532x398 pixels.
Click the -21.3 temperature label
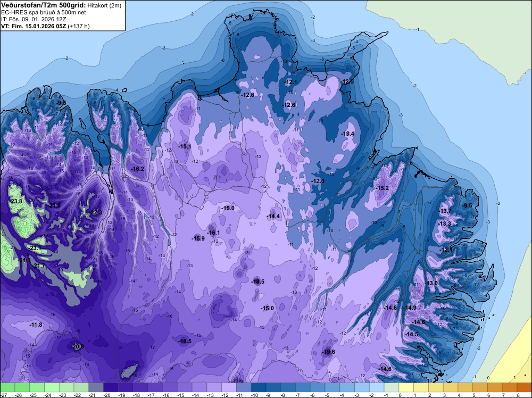(x=24, y=260)
